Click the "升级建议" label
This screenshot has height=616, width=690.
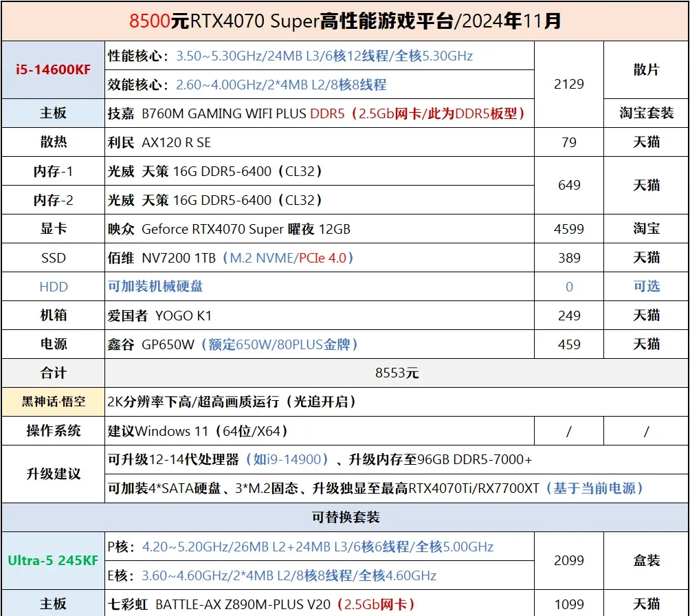click(53, 474)
